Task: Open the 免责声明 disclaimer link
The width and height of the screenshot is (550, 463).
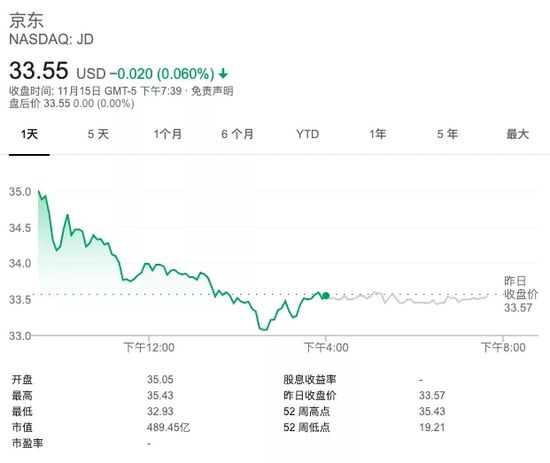Action: click(x=212, y=91)
